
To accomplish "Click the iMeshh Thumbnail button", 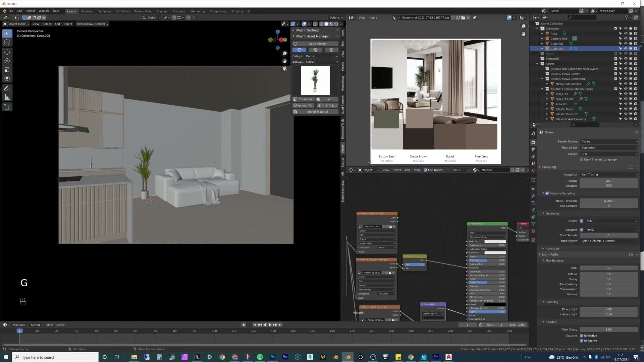I will click(x=304, y=99).
